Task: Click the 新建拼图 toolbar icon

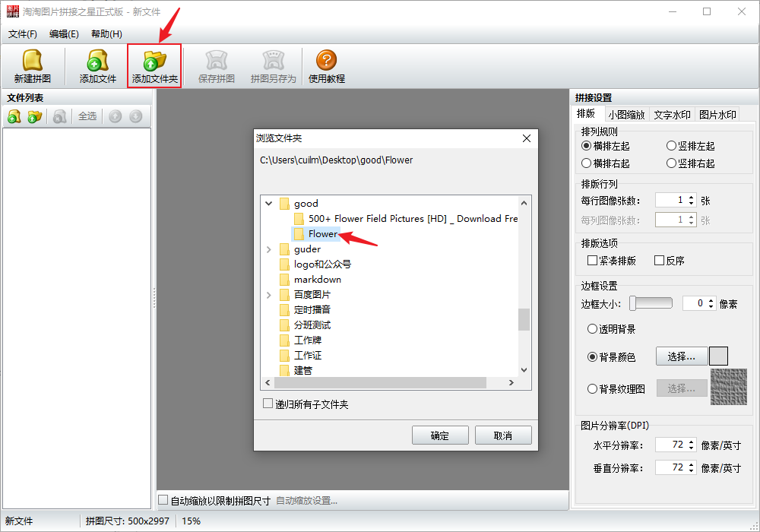Action: click(33, 66)
